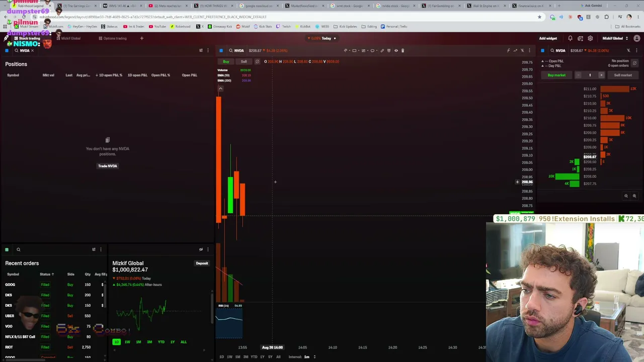Click the Buy button on chart
The height and width of the screenshot is (362, 644).
coord(226,61)
